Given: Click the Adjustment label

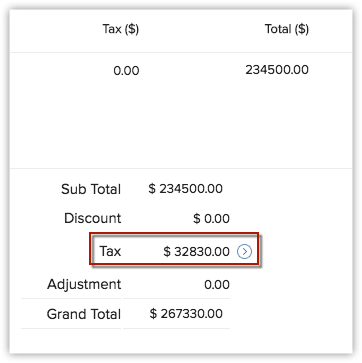Looking at the screenshot, I should pyautogui.click(x=84, y=284).
